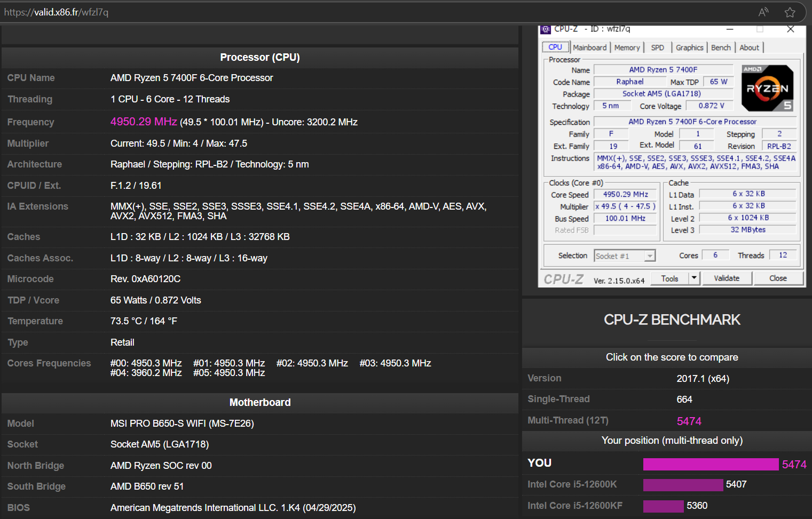This screenshot has width=812, height=519.
Task: Click the Close button in CPU-Z
Action: [x=778, y=278]
